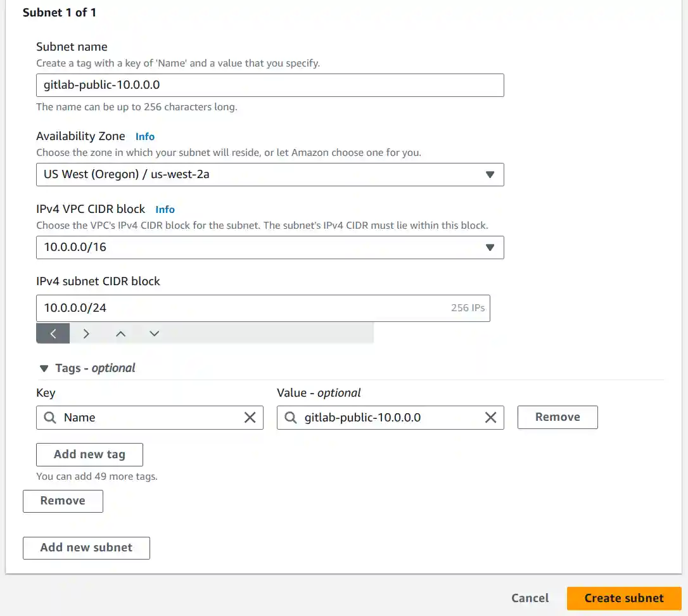Image resolution: width=688 pixels, height=616 pixels.
Task: Click the Cancel button
Action: click(530, 598)
